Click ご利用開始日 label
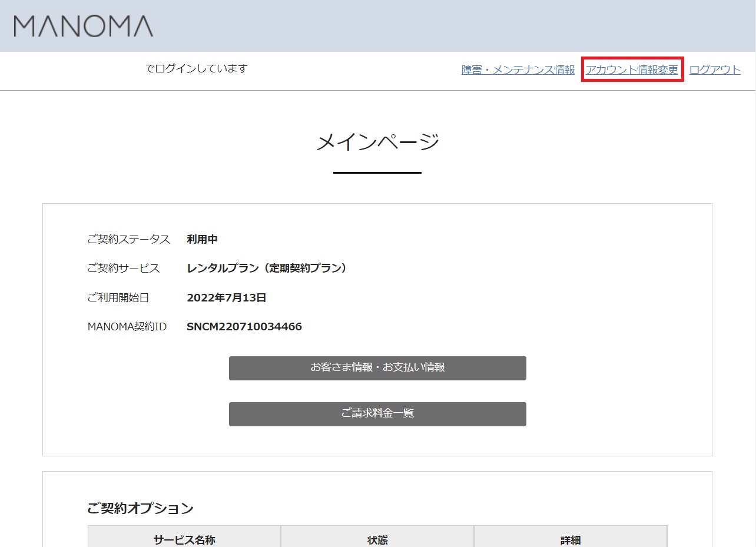 tap(118, 297)
